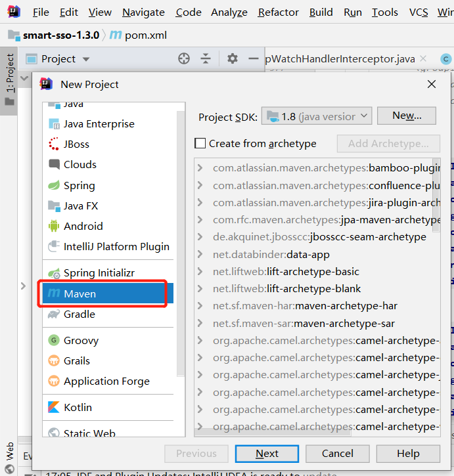Select the Spring Initializr icon
This screenshot has width=454, height=476.
coord(55,273)
